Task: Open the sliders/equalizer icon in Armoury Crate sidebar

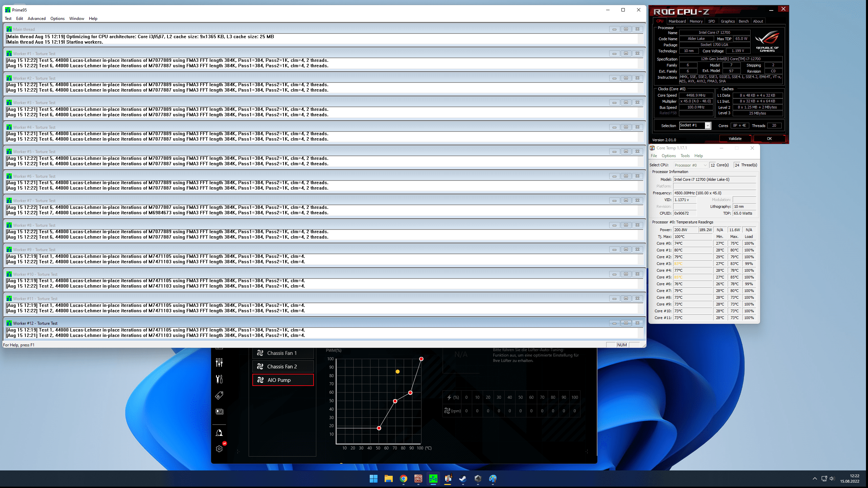Action: tap(219, 363)
